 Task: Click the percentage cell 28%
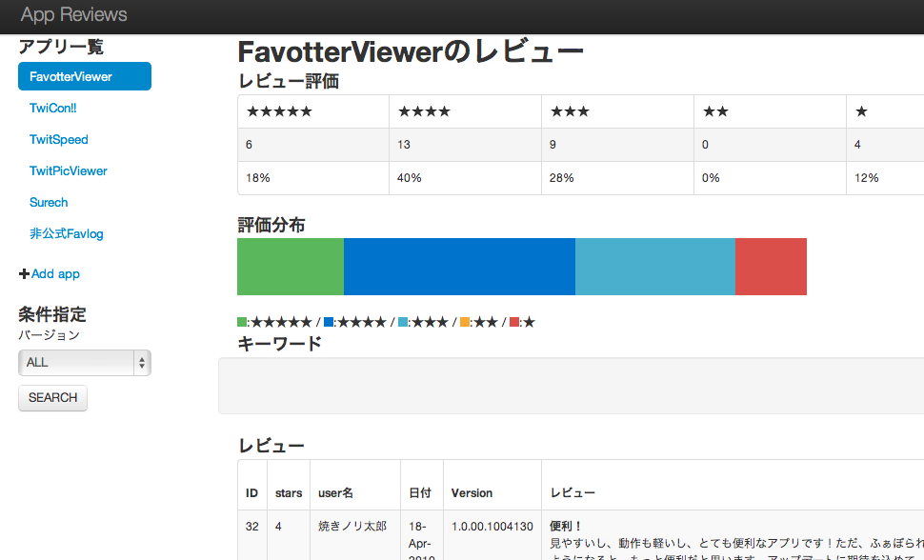click(x=617, y=178)
